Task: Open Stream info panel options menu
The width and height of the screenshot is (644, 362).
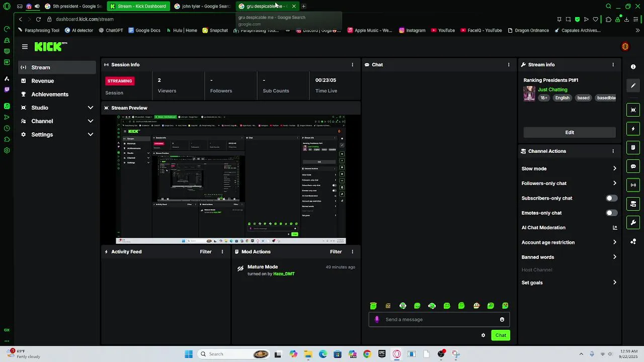Action: pyautogui.click(x=613, y=65)
